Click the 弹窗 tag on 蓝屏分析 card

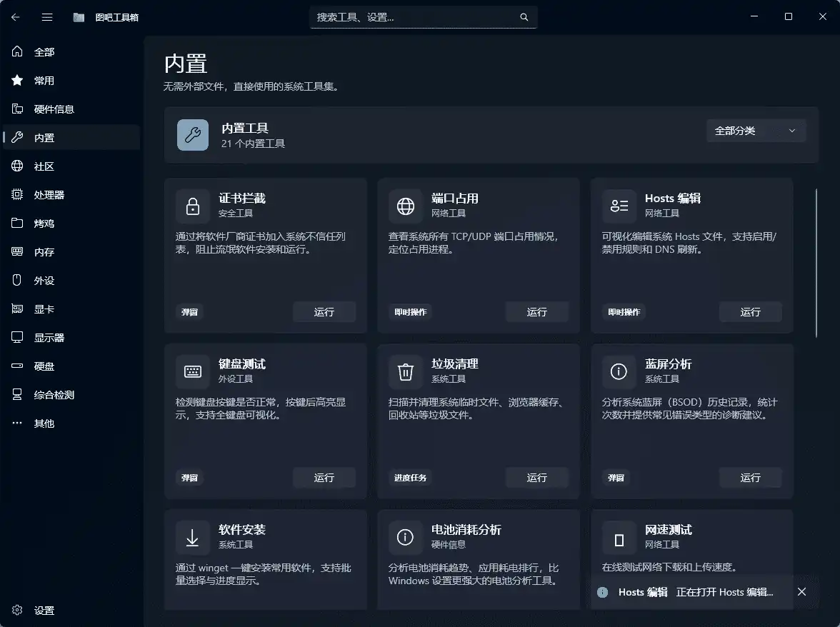pos(616,477)
